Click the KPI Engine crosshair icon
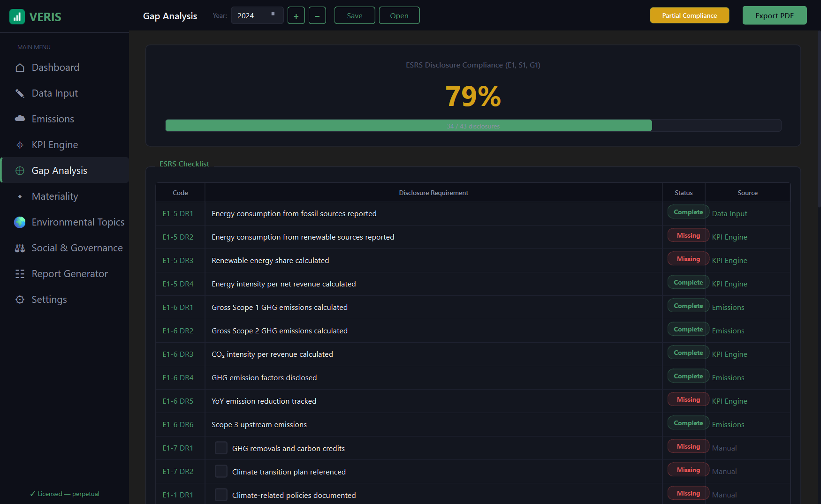821x504 pixels. coord(20,145)
